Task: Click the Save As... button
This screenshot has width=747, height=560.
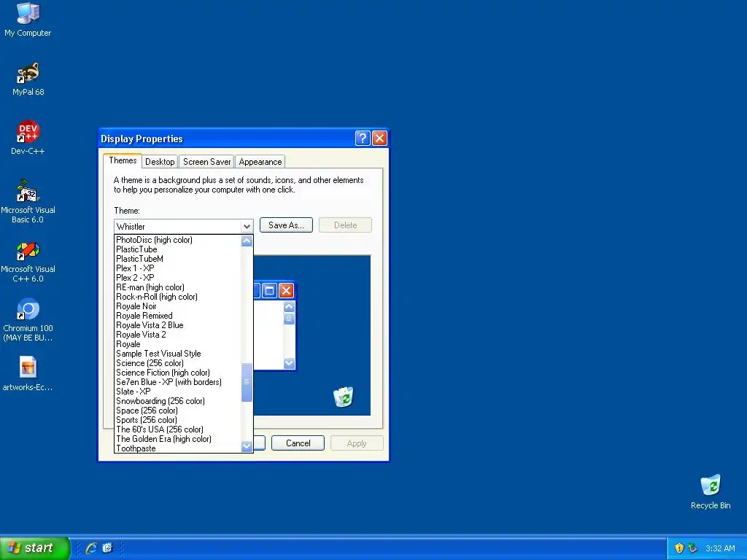Action: [286, 225]
